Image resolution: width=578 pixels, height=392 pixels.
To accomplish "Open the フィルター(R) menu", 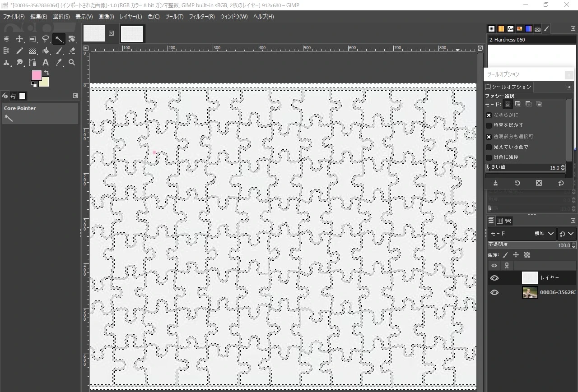I will click(201, 17).
